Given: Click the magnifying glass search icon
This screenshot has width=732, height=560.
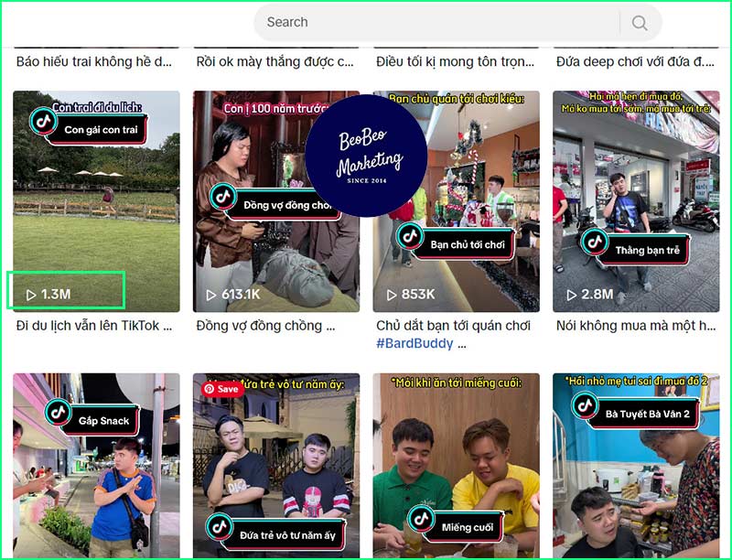Looking at the screenshot, I should click(x=640, y=23).
